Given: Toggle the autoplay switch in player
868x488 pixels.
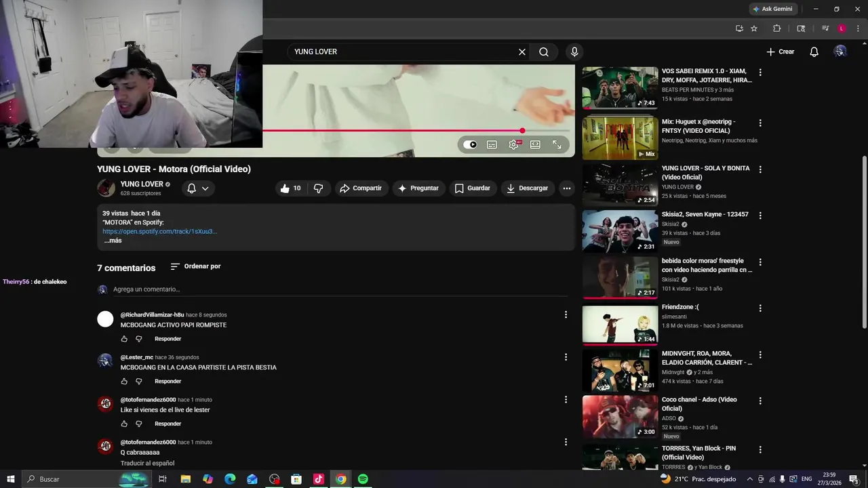Looking at the screenshot, I should [470, 144].
